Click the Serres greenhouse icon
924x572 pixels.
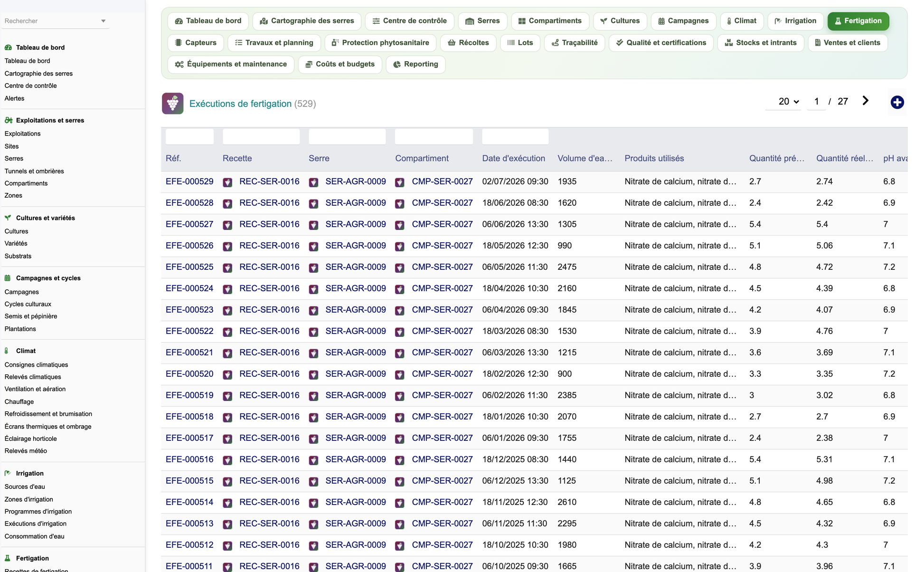point(470,21)
